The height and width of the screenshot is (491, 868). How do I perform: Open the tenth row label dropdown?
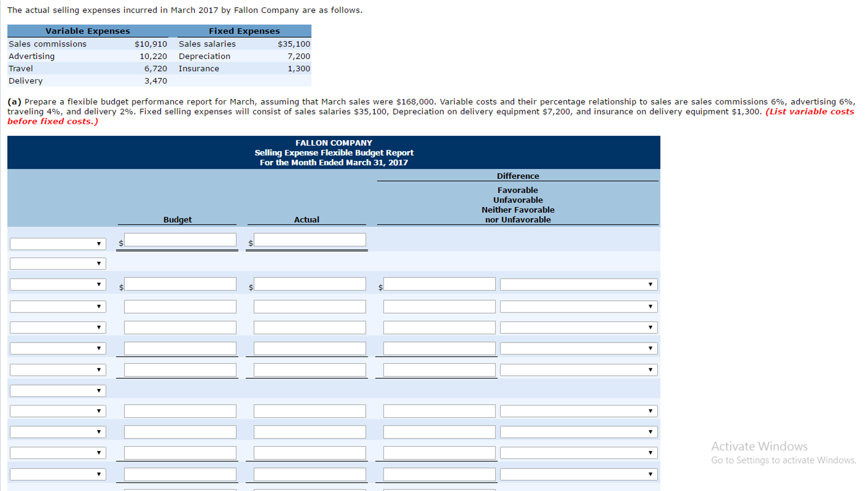pos(58,432)
